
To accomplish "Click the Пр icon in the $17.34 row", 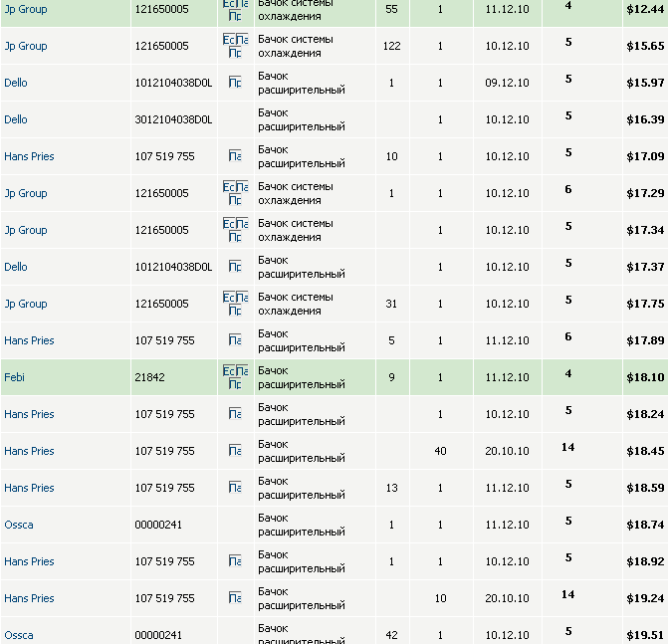I will (235, 237).
